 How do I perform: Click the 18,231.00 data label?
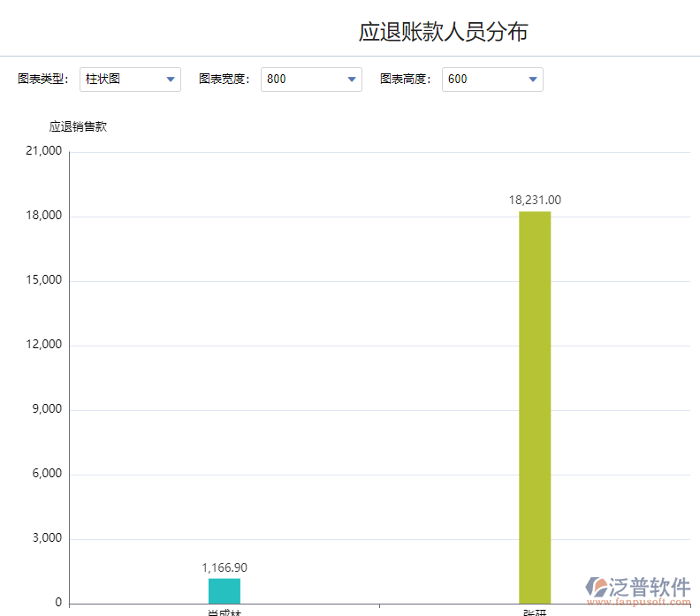[x=535, y=201]
